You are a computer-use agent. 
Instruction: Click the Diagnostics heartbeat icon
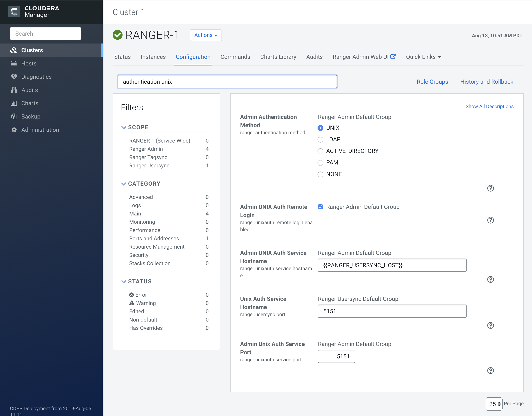click(14, 77)
